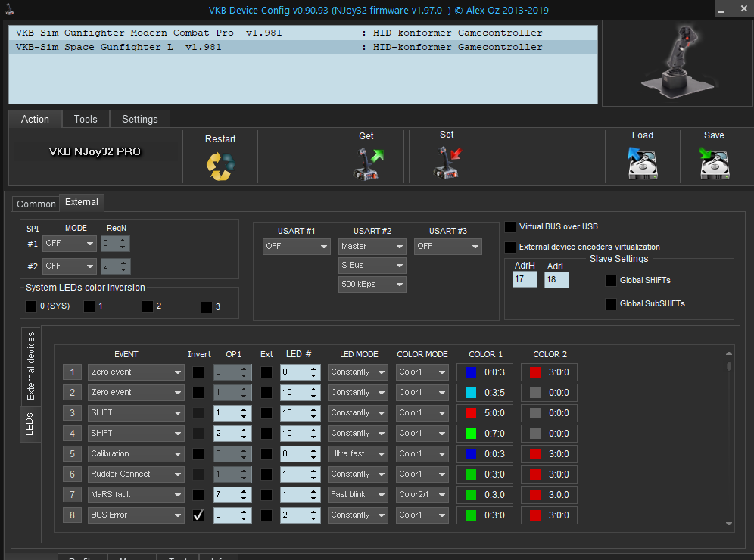Click the Set joystick icon
Image resolution: width=754 pixels, height=560 pixels.
[447, 163]
